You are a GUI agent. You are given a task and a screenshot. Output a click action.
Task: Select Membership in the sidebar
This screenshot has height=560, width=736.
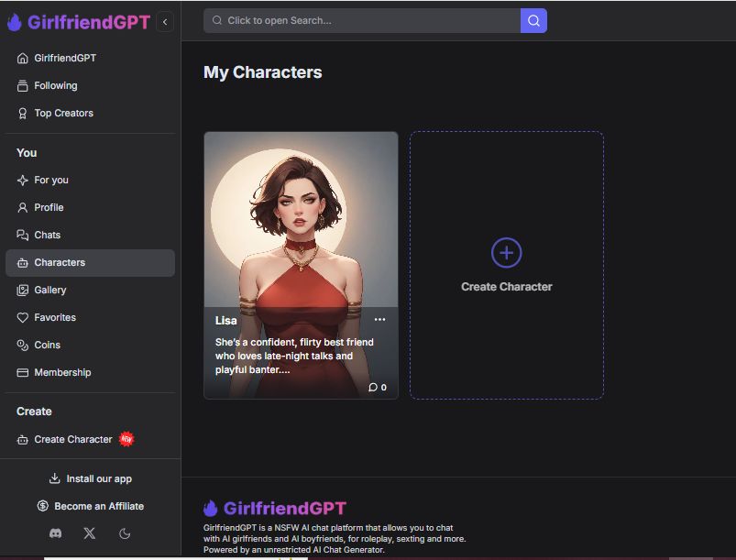point(62,372)
